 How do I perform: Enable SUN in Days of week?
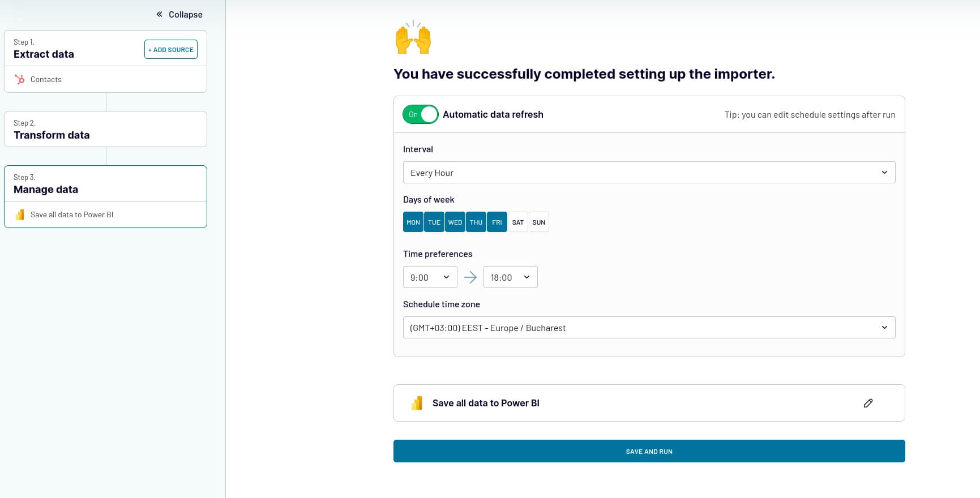[538, 222]
